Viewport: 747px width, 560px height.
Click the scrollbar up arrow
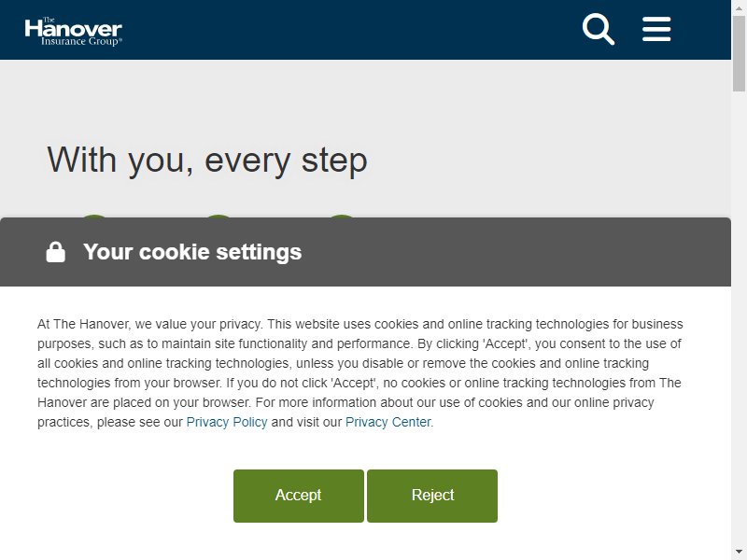739,7
